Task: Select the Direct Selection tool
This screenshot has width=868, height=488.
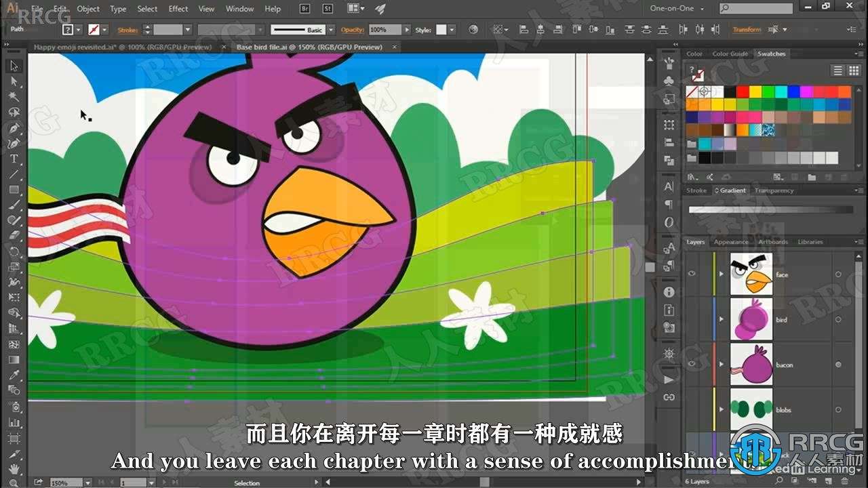Action: pos(14,81)
